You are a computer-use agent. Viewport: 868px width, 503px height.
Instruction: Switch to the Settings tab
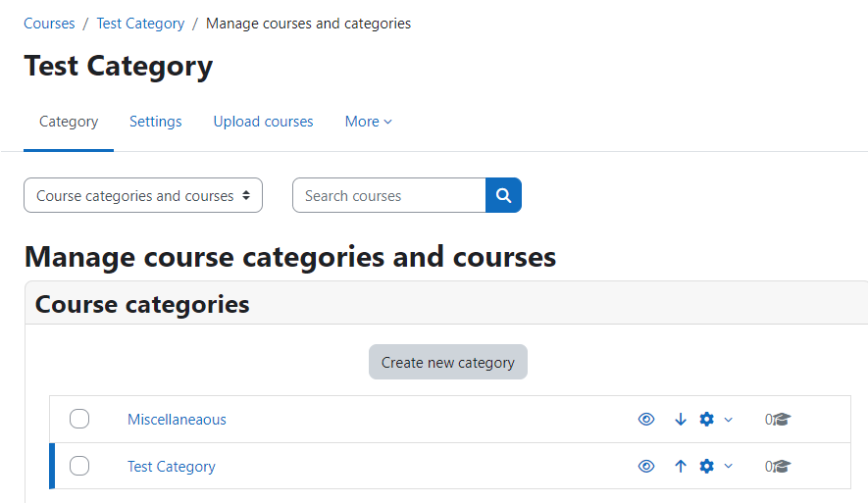pos(156,122)
